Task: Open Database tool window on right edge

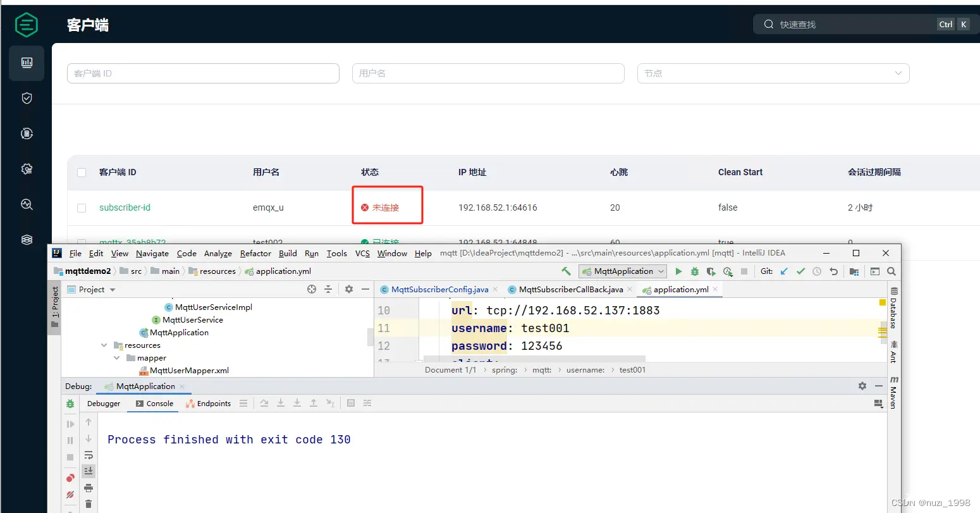Action: pyautogui.click(x=894, y=308)
